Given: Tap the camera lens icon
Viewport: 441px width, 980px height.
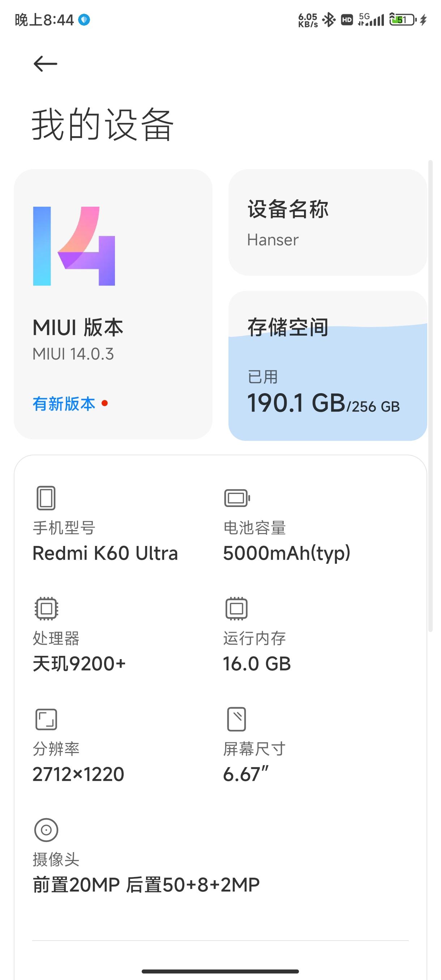Looking at the screenshot, I should point(46,830).
